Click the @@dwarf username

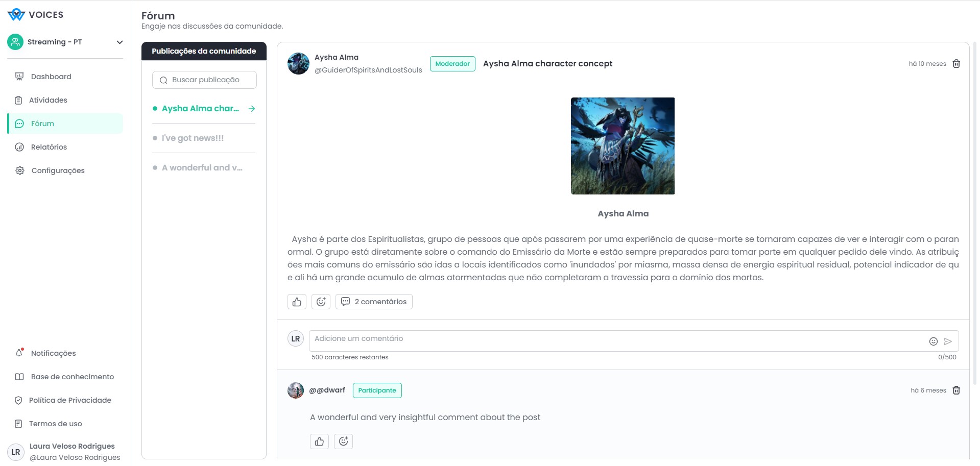click(327, 390)
